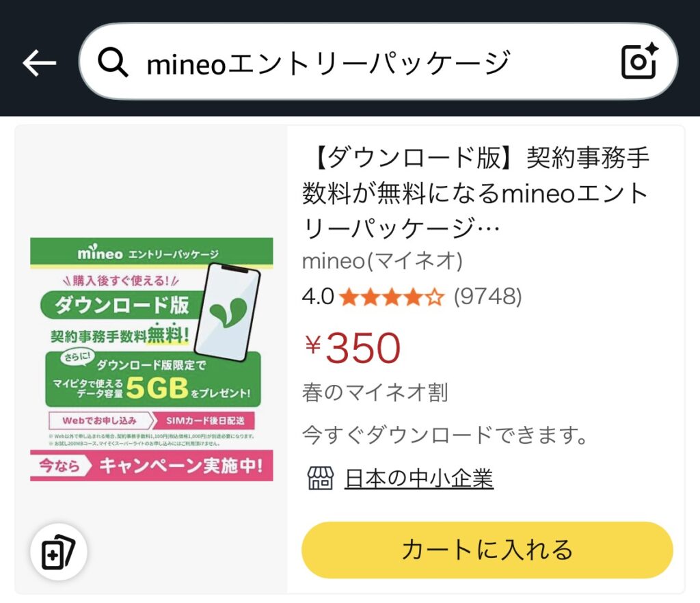This screenshot has height=603, width=700.
Task: Click the small business storefront icon
Action: [x=319, y=479]
